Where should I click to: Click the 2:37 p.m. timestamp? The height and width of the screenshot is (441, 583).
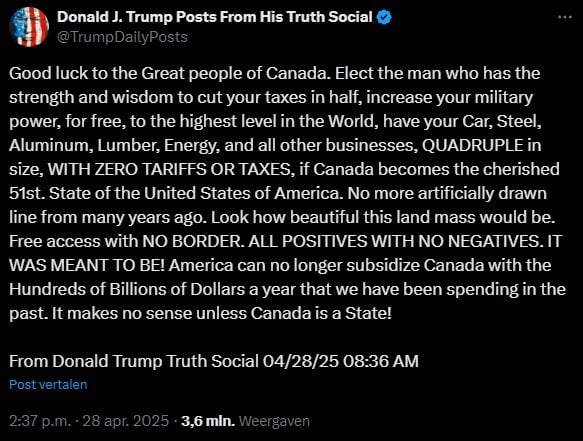coord(40,421)
